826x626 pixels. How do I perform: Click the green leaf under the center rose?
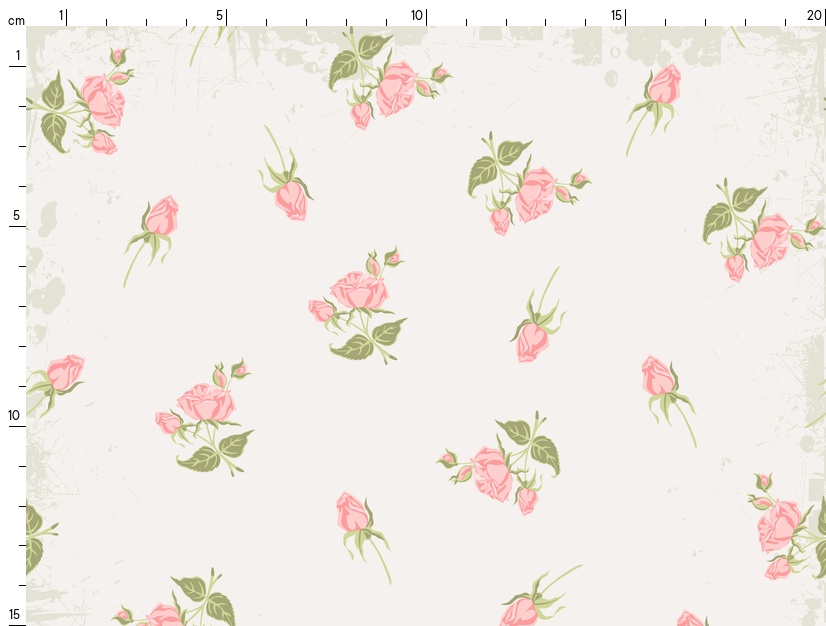pos(353,347)
